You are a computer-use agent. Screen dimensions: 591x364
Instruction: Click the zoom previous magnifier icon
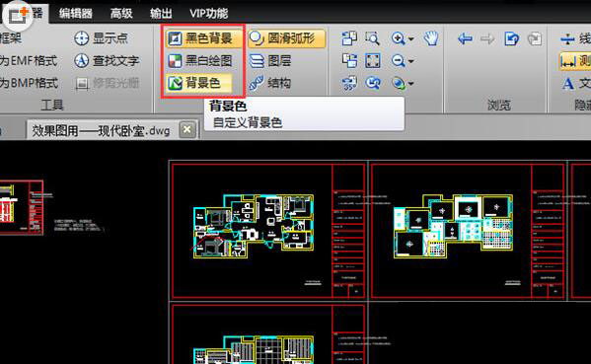(x=372, y=83)
